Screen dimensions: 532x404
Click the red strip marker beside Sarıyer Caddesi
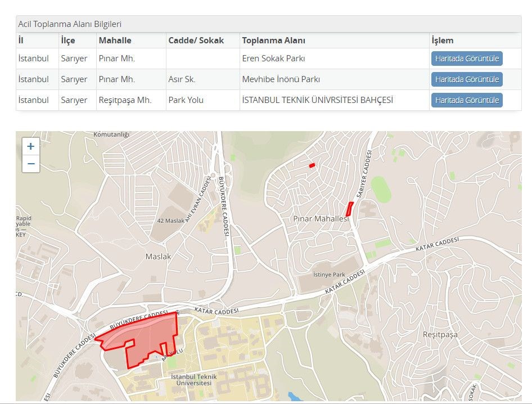tap(349, 209)
